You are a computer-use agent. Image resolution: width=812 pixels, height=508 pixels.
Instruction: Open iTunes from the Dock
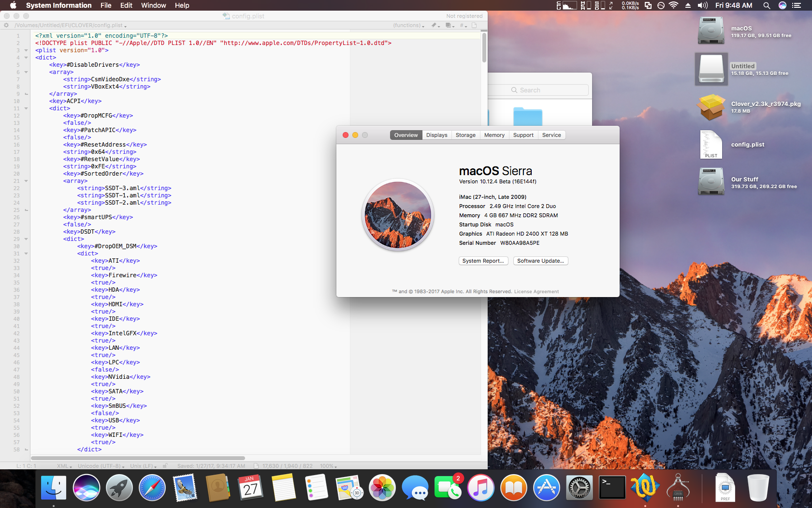click(481, 488)
